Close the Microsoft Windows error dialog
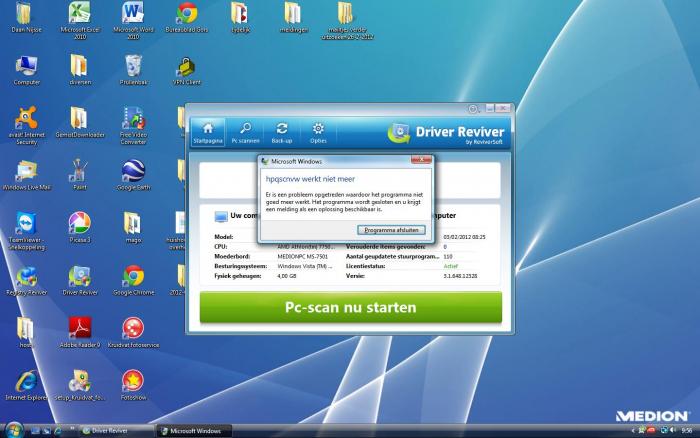The width and height of the screenshot is (700, 438). point(421,159)
